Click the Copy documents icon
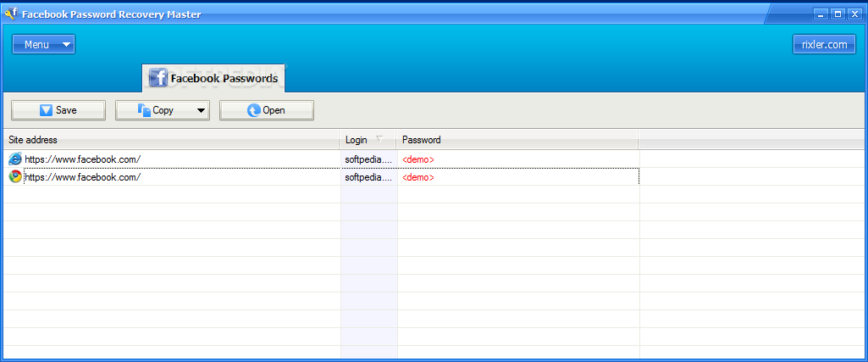 pyautogui.click(x=144, y=110)
